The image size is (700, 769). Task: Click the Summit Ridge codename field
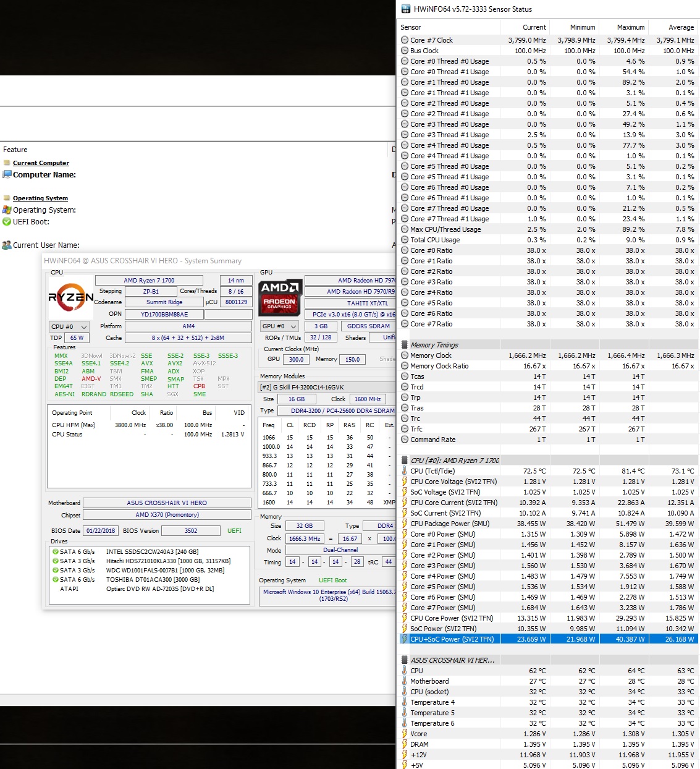[164, 302]
